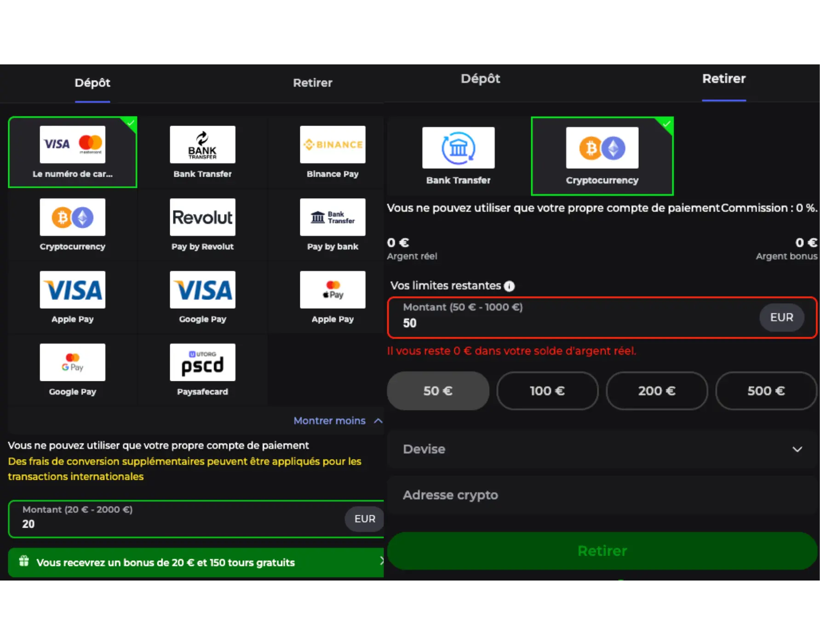The height and width of the screenshot is (644, 820).
Task: Select Cryptocurrency withdrawal method
Action: [602, 155]
